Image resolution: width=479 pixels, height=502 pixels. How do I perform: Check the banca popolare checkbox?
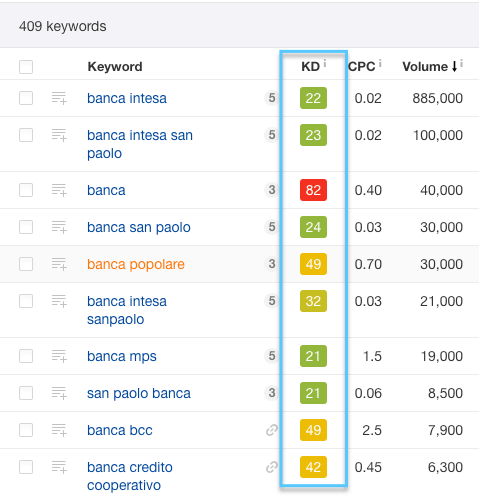(26, 264)
